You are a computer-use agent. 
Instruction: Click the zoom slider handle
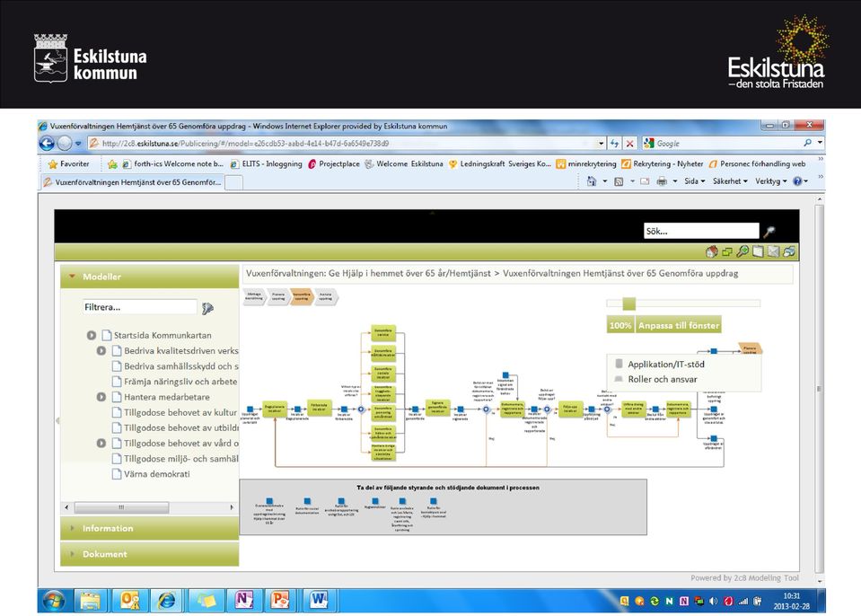click(628, 304)
